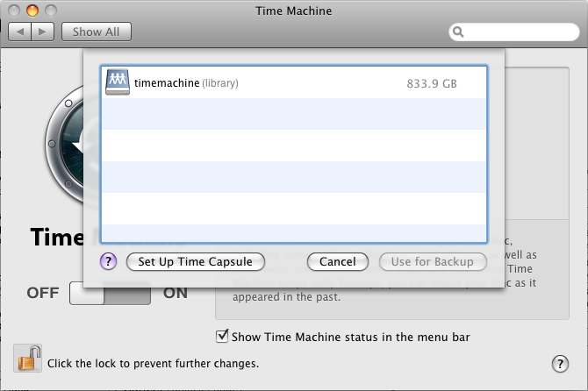Click the 833.9 GB size value
This screenshot has height=391, width=588.
click(432, 83)
